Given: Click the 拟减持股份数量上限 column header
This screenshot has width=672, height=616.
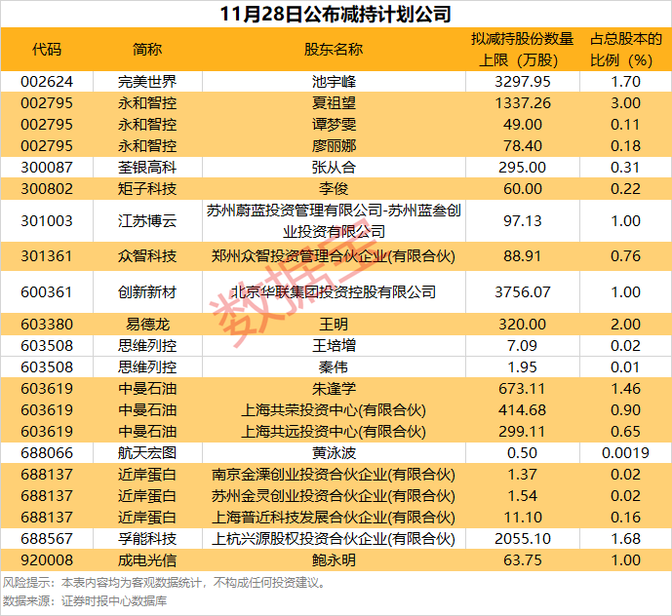Looking at the screenshot, I should click(x=522, y=50).
